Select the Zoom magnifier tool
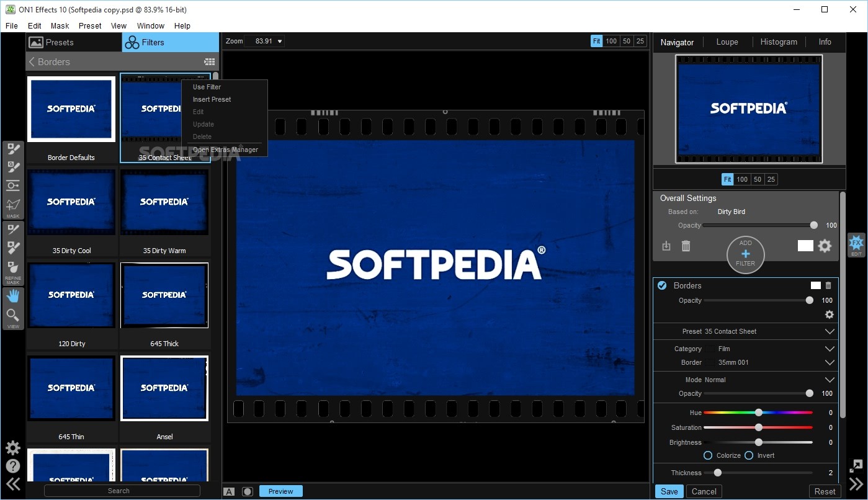The width and height of the screenshot is (868, 500). click(x=13, y=316)
